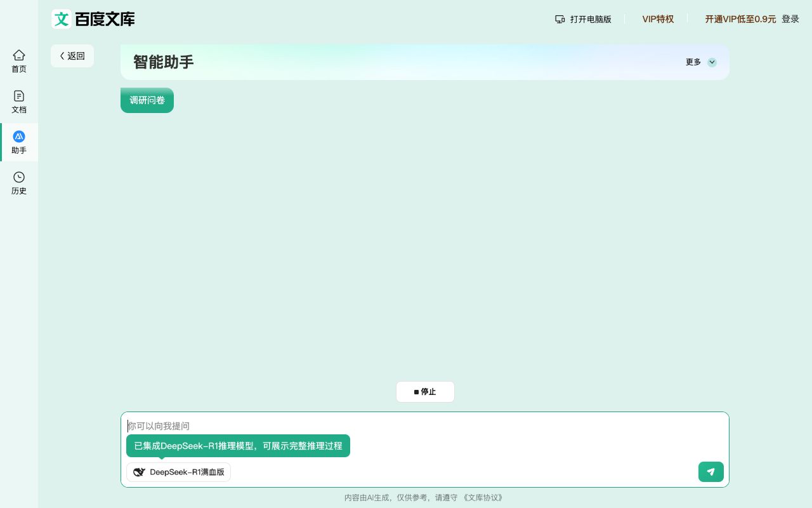Click the DeepSeek whale icon in input bar
This screenshot has width=812, height=508.
click(x=140, y=472)
